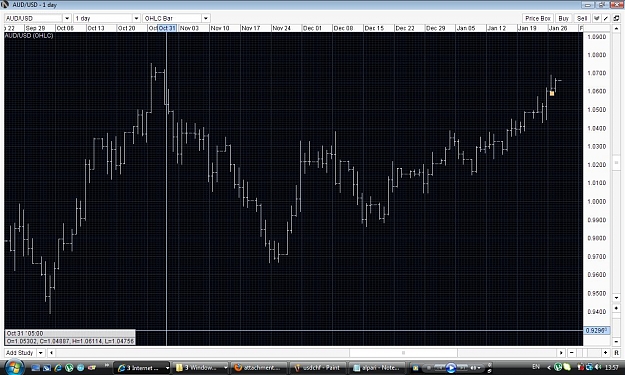Click the Sell button
The image size is (625, 375).
582,18
